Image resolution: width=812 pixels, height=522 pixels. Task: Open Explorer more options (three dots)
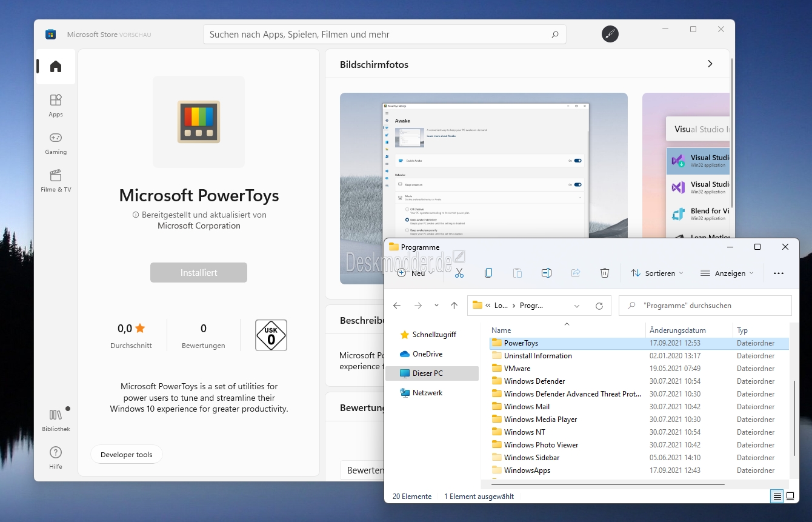[779, 273]
